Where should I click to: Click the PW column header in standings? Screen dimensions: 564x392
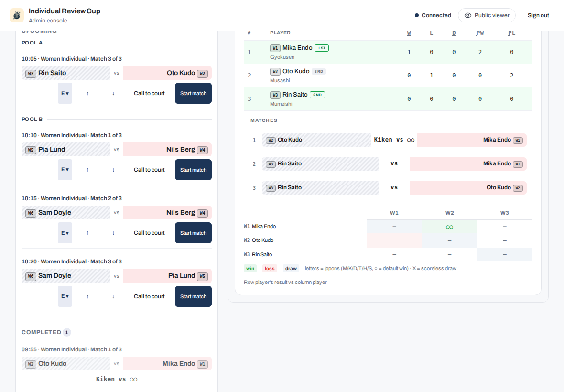pos(480,33)
